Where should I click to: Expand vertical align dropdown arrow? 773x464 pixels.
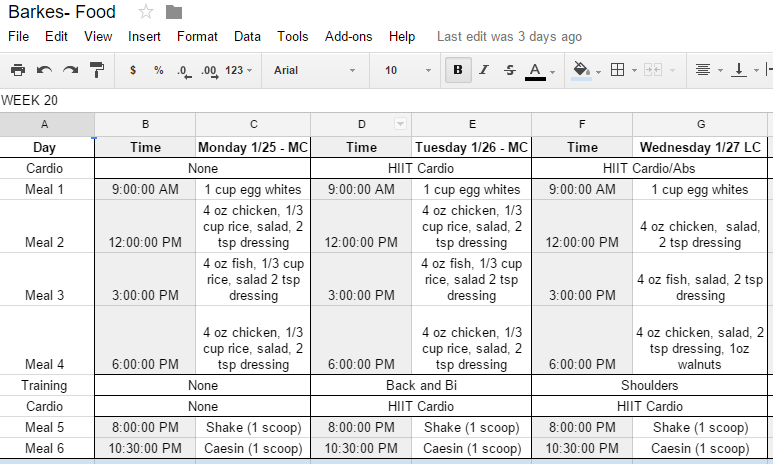tap(756, 71)
